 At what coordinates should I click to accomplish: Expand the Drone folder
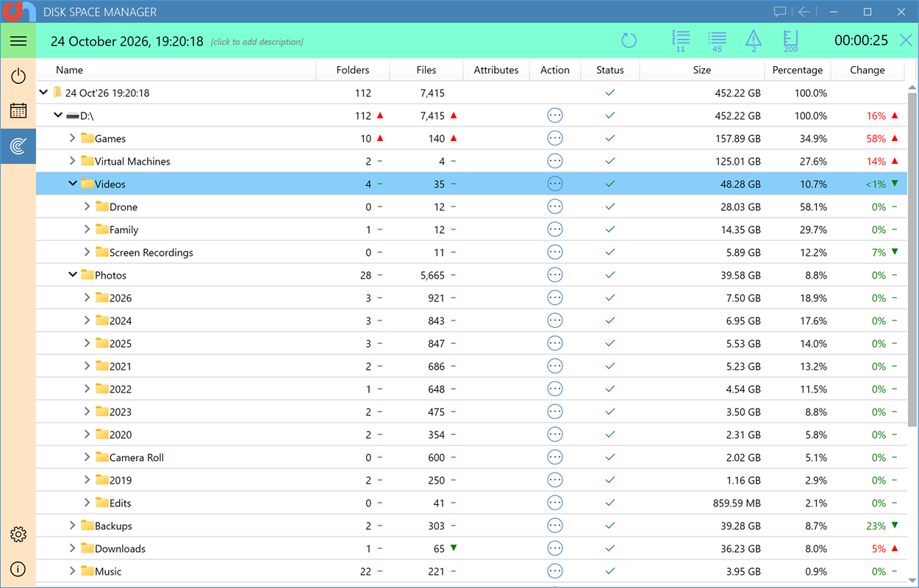87,207
